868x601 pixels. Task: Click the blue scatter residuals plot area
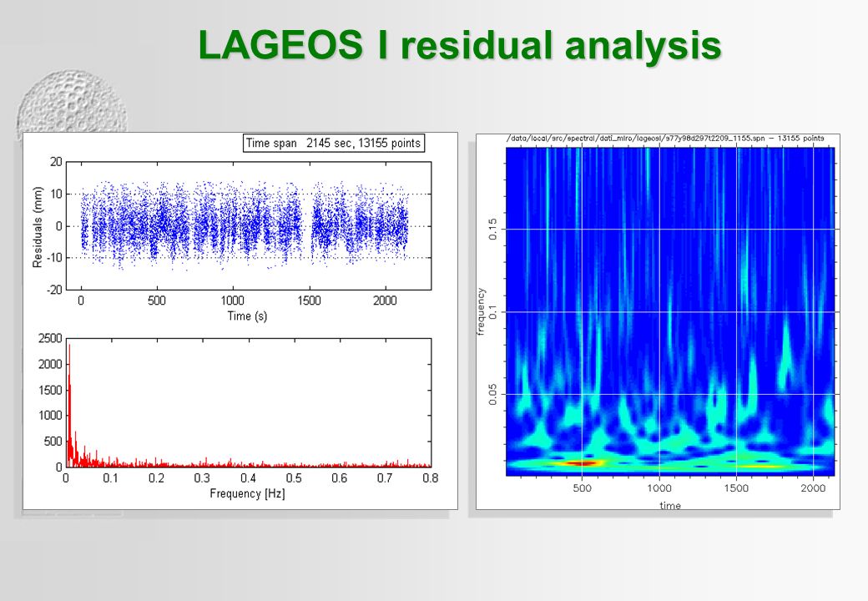click(x=249, y=225)
